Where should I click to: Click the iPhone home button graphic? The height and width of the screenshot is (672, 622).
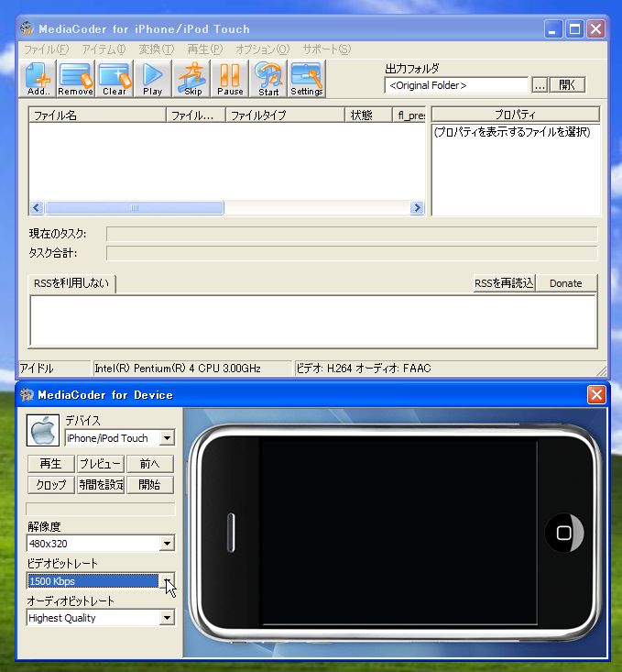click(x=564, y=533)
